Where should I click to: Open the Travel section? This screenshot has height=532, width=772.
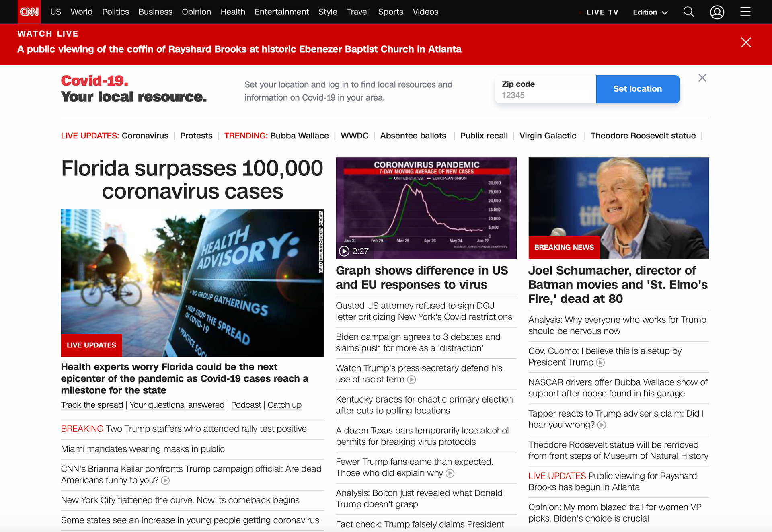pyautogui.click(x=357, y=12)
